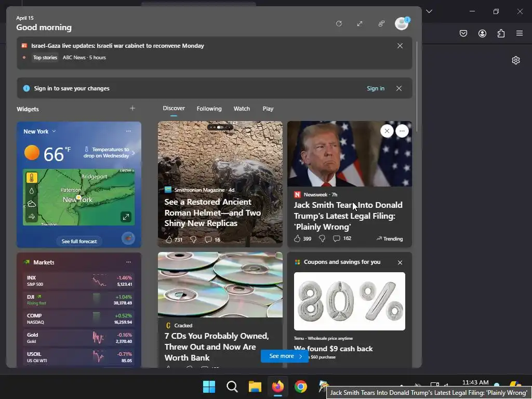Select the COMP NASDAQ market row
Image resolution: width=532 pixels, height=399 pixels.
79,318
